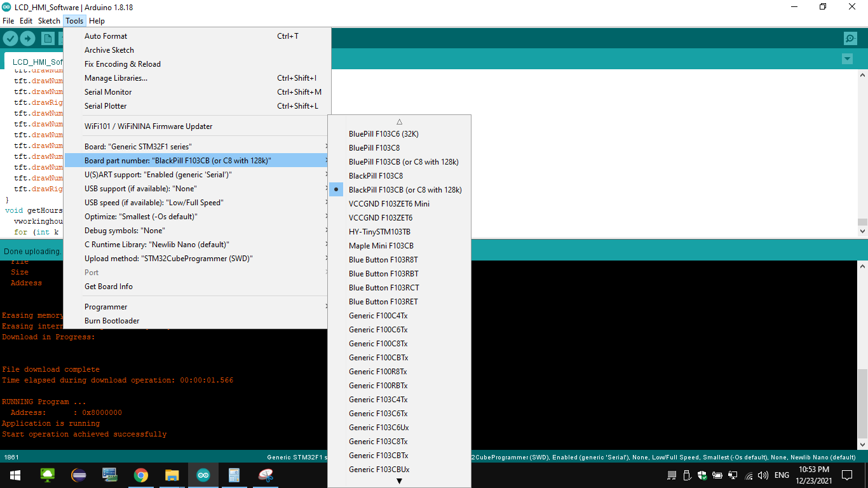Screen dimensions: 868x488
Task: Expand the Programmer submenu
Action: pyautogui.click(x=197, y=307)
